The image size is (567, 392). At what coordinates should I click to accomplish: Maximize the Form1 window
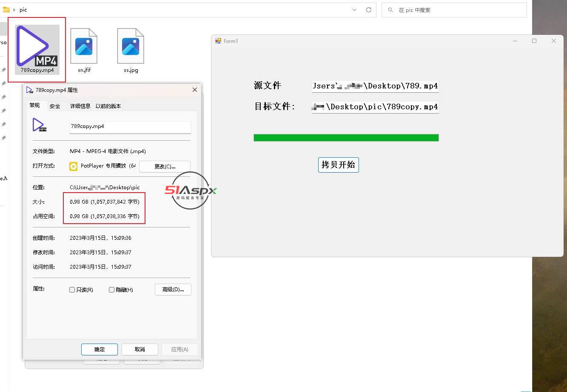(x=534, y=41)
